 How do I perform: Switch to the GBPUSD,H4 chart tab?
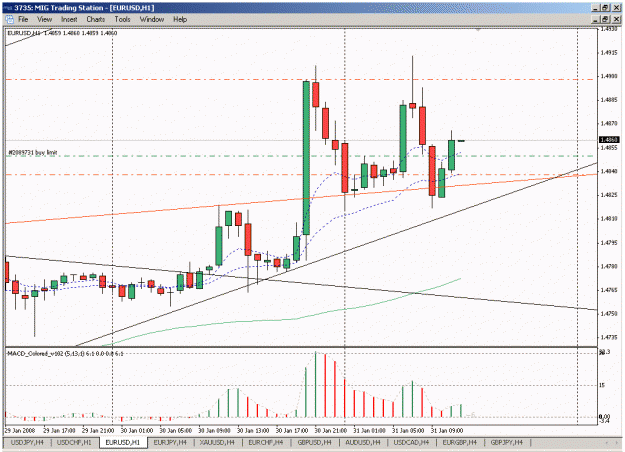point(314,442)
